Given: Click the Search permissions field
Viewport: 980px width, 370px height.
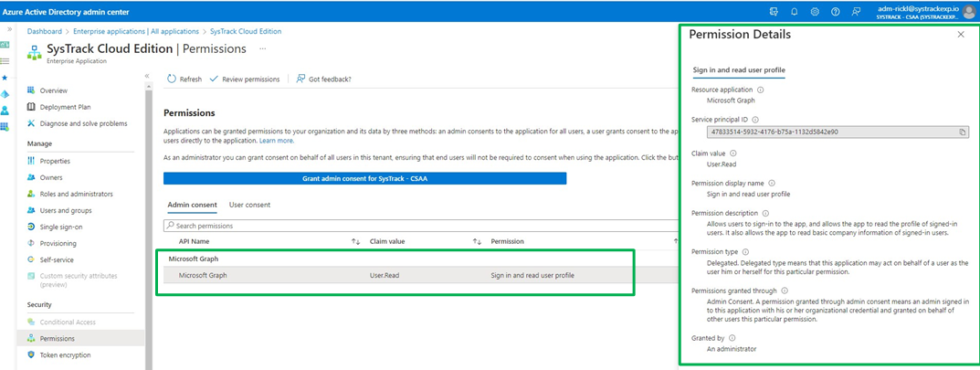Looking at the screenshot, I should point(421,226).
